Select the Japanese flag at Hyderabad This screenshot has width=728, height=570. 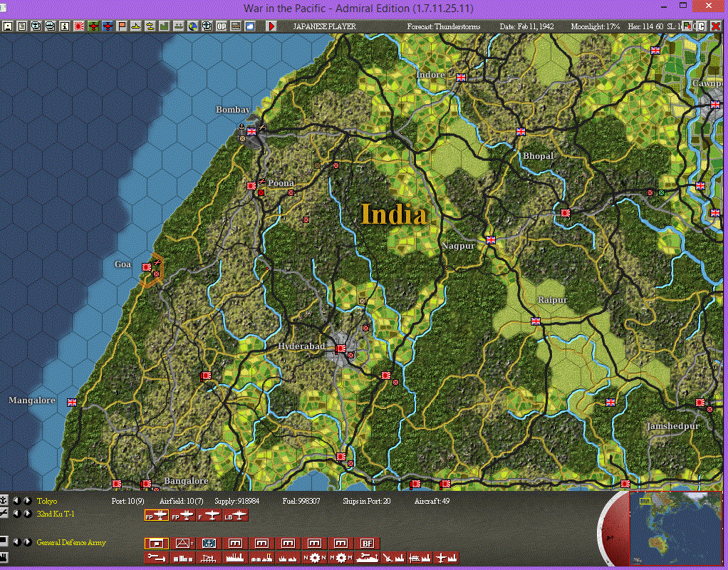click(340, 348)
